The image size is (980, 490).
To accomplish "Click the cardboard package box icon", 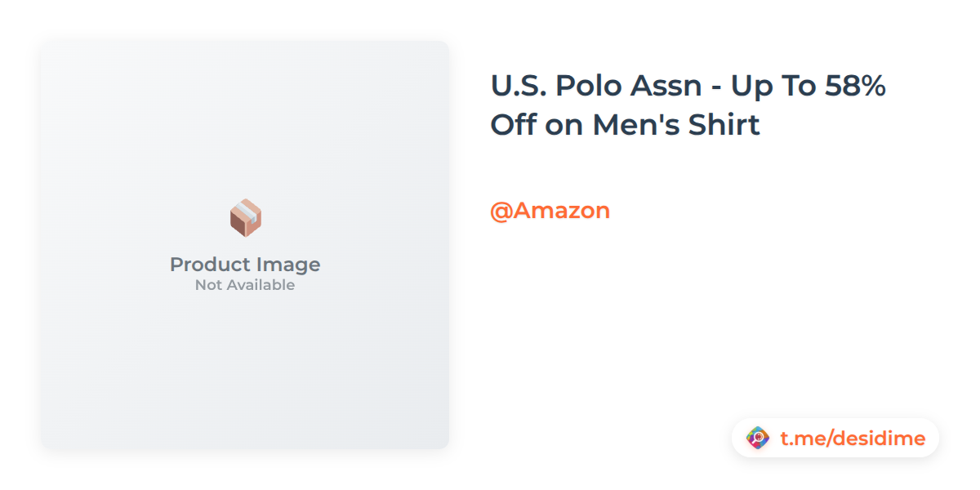I will (245, 218).
